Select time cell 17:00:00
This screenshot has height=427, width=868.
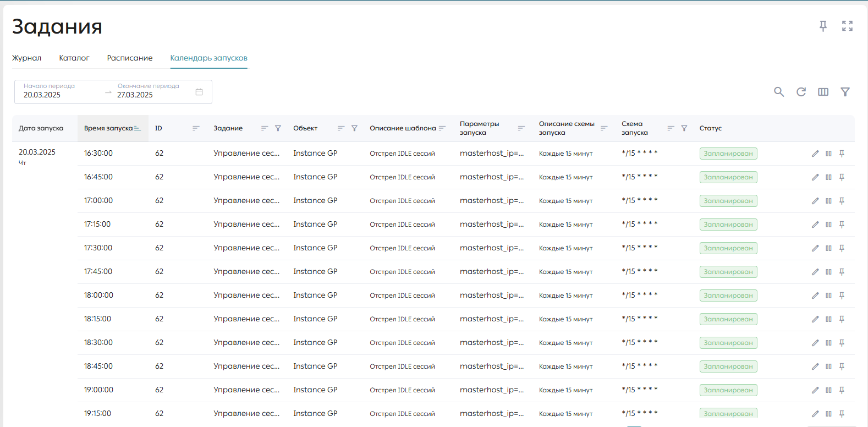[98, 200]
